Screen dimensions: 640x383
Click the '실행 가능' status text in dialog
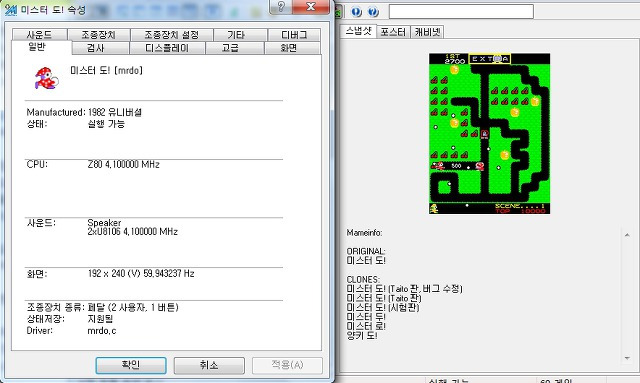click(106, 124)
